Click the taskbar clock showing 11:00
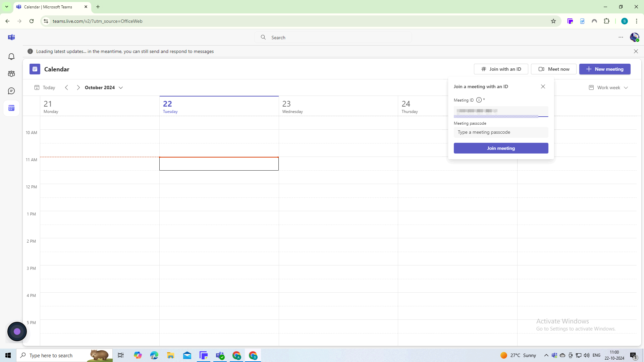The image size is (644, 362). tap(614, 355)
